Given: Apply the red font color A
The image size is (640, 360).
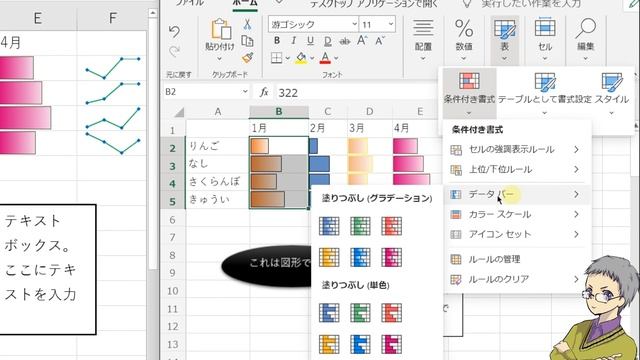Looking at the screenshot, I should (325, 58).
